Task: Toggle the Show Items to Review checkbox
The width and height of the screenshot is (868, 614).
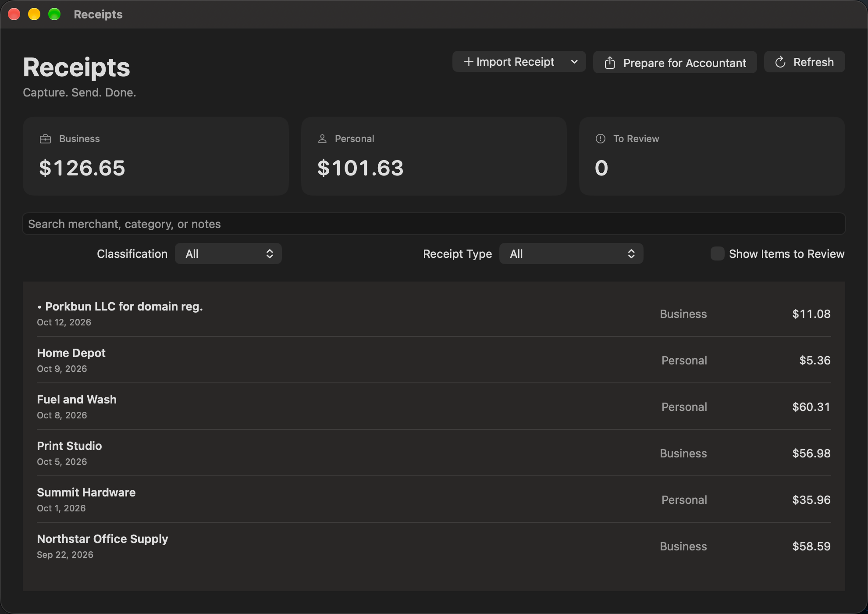Action: [717, 253]
